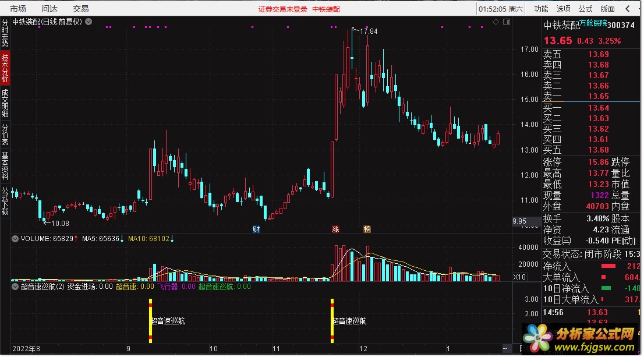Click the 10.08 low price label

tap(60, 224)
